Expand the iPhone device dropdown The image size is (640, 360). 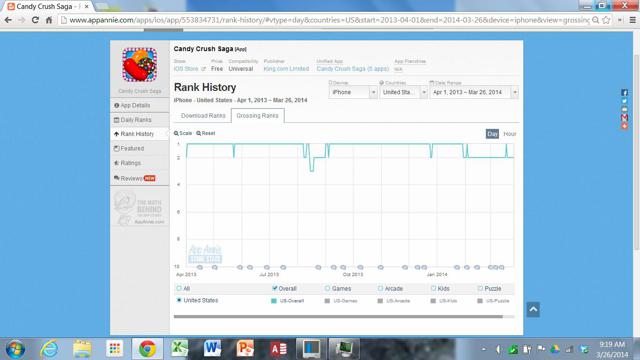(x=353, y=92)
